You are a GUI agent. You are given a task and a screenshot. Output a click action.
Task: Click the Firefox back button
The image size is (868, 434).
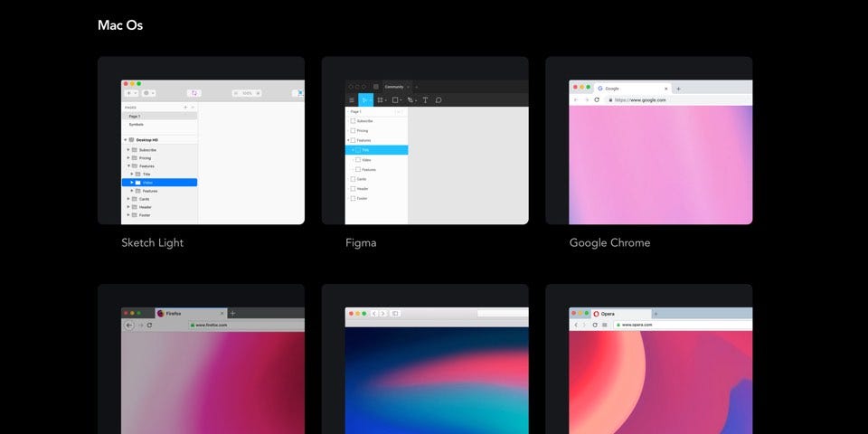[129, 325]
